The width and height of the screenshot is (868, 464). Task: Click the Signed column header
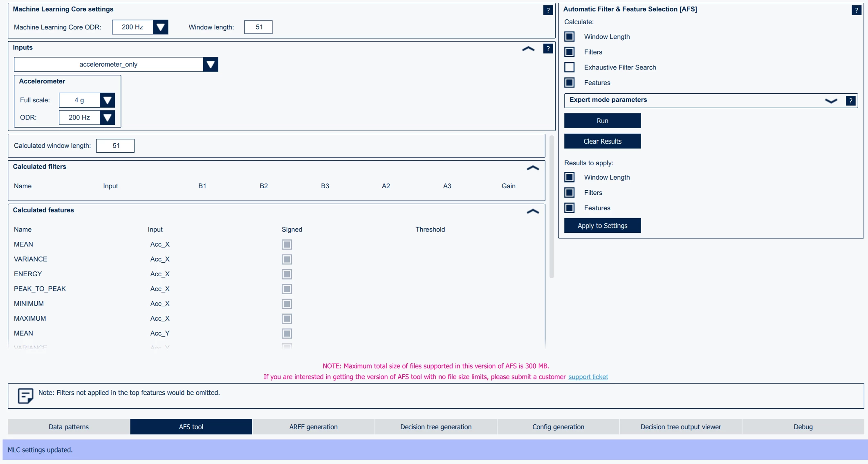point(292,230)
